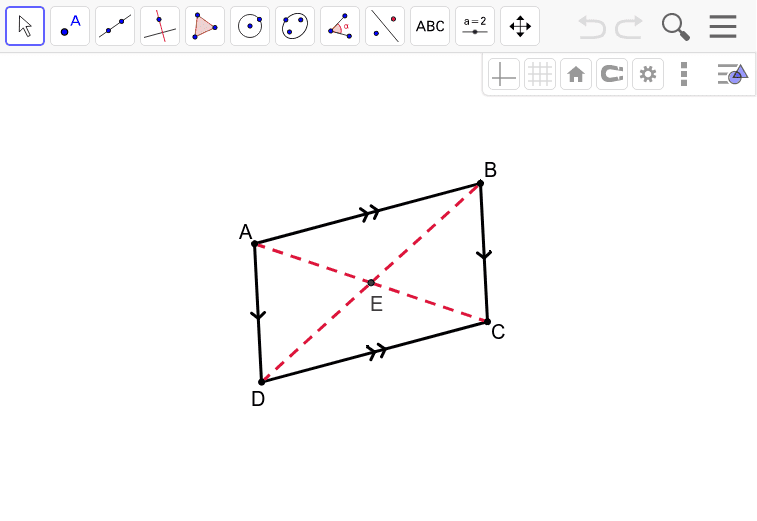Click the Undo arrow
The image size is (757, 521).
[592, 27]
